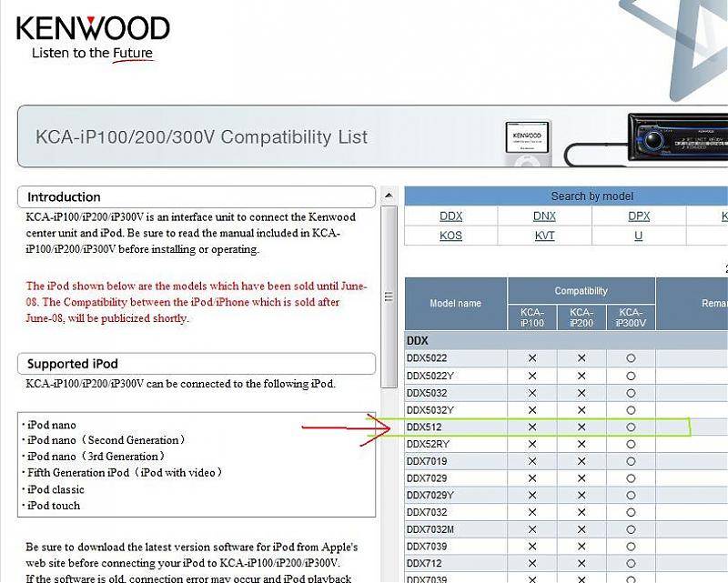Select the DDX7039 model cell above DDX712

(456, 547)
